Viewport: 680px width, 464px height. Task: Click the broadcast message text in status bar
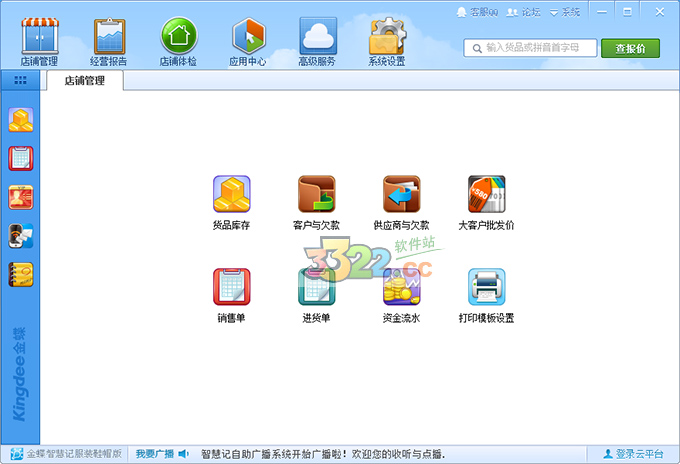tap(323, 454)
